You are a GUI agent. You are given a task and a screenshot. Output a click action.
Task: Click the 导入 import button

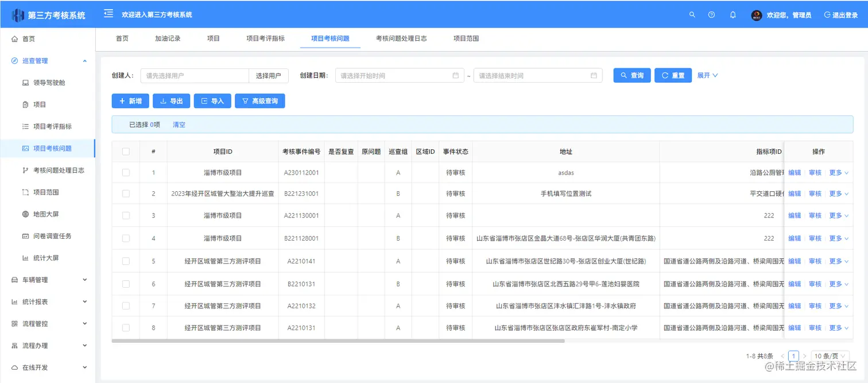pos(212,101)
